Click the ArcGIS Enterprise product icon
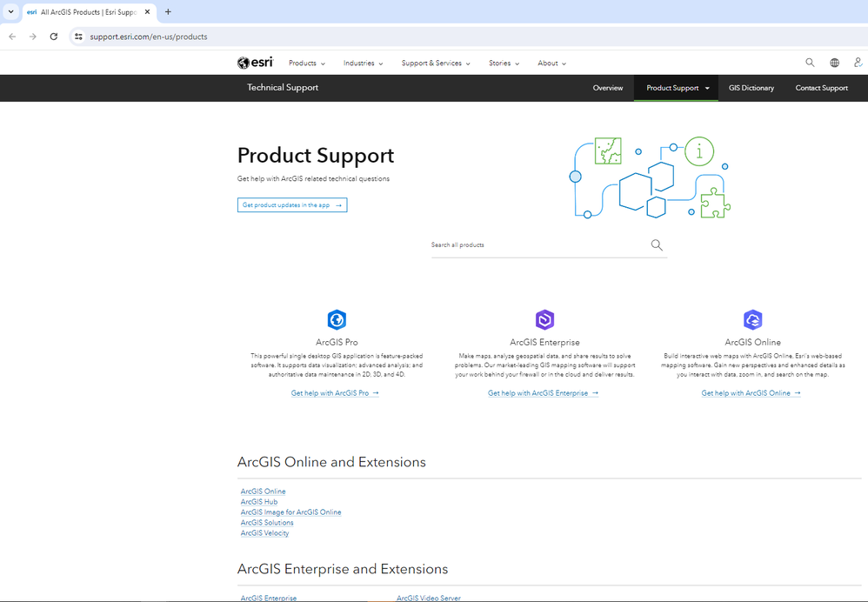Viewport: 868px width, 602px height. click(x=544, y=319)
